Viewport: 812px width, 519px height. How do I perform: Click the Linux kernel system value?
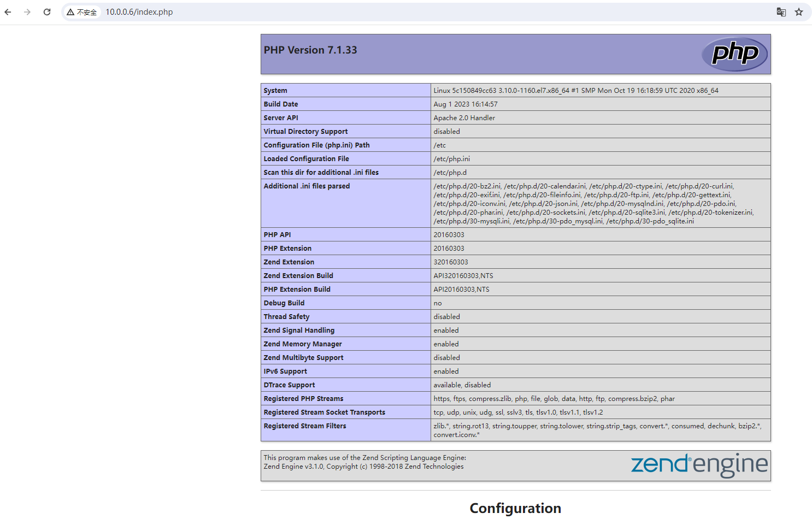576,91
